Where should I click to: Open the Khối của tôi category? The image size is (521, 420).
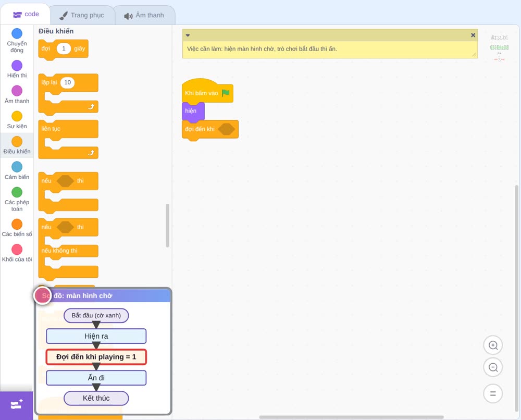pos(17,253)
